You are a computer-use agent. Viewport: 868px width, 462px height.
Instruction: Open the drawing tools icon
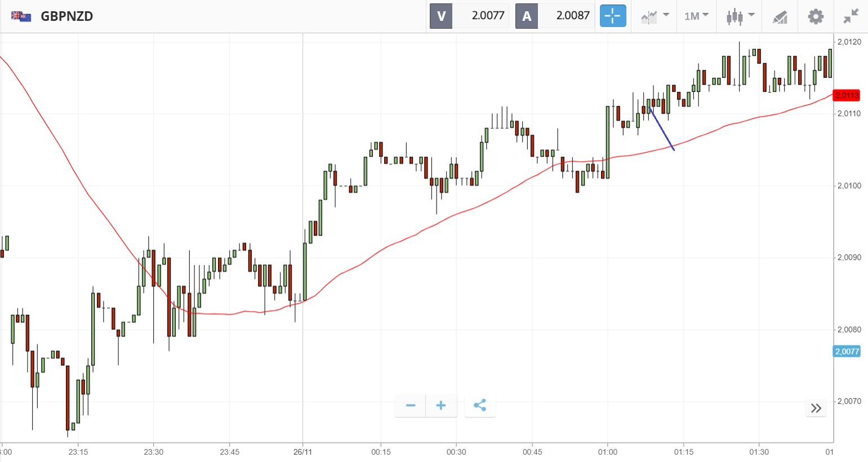[780, 16]
